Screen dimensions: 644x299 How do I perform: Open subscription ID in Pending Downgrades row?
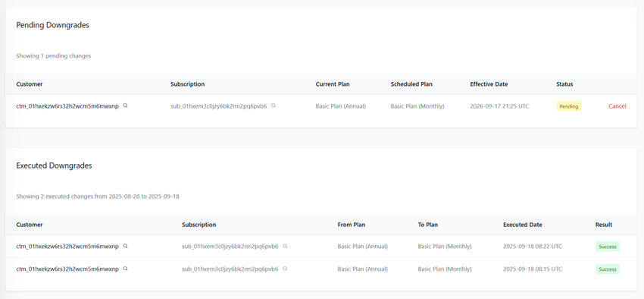218,106
